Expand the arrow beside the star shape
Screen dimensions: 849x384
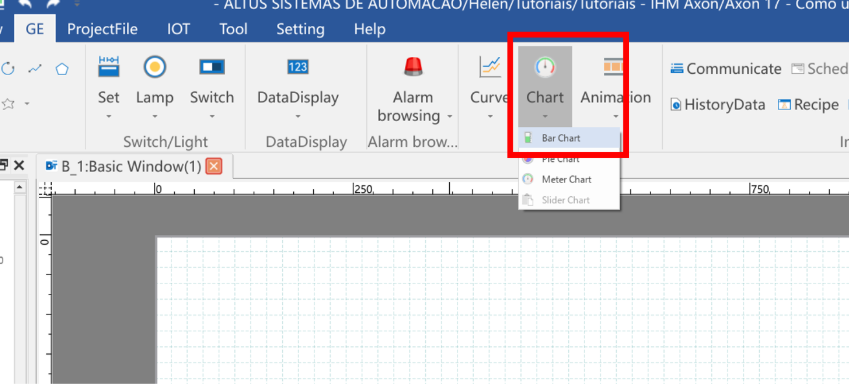pyautogui.click(x=27, y=103)
